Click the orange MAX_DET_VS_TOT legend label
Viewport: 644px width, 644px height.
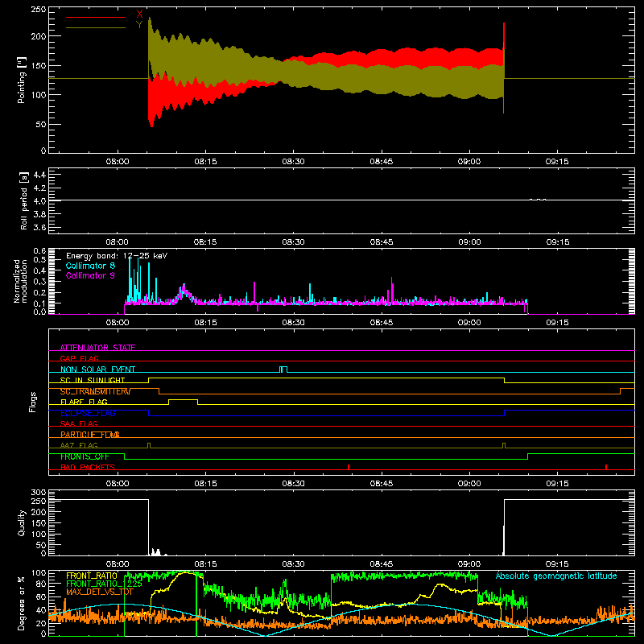pos(100,592)
